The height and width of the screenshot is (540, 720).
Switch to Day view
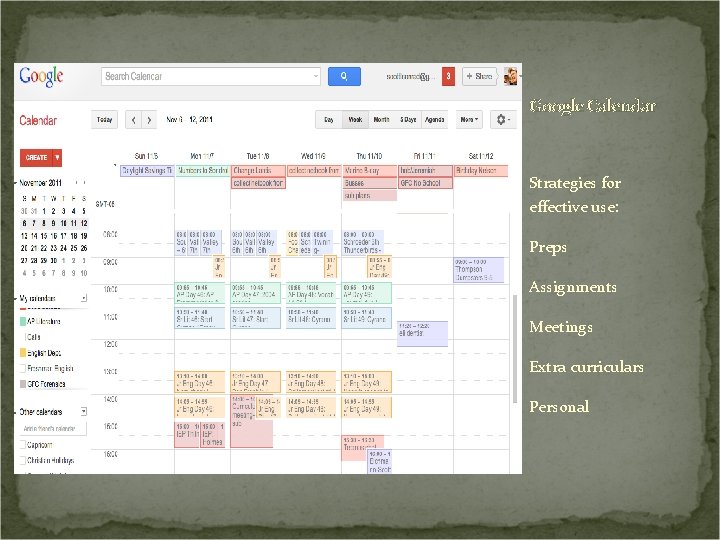coord(329,120)
